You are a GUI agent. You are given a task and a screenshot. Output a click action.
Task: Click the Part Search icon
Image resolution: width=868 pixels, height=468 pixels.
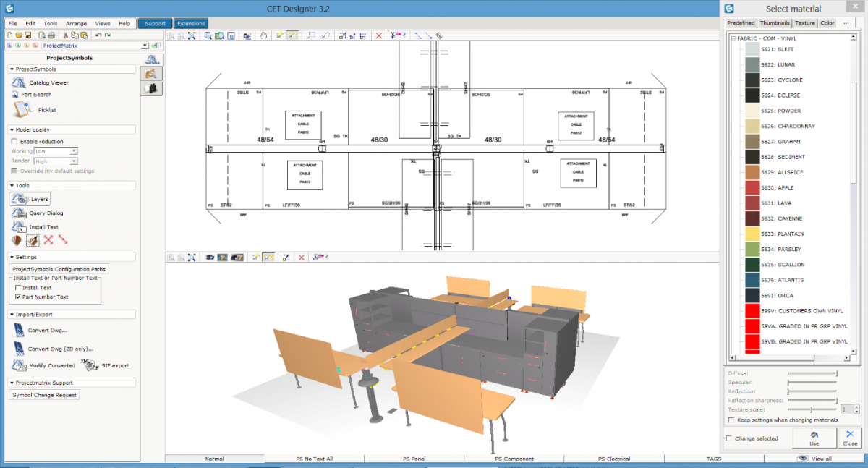tap(15, 95)
